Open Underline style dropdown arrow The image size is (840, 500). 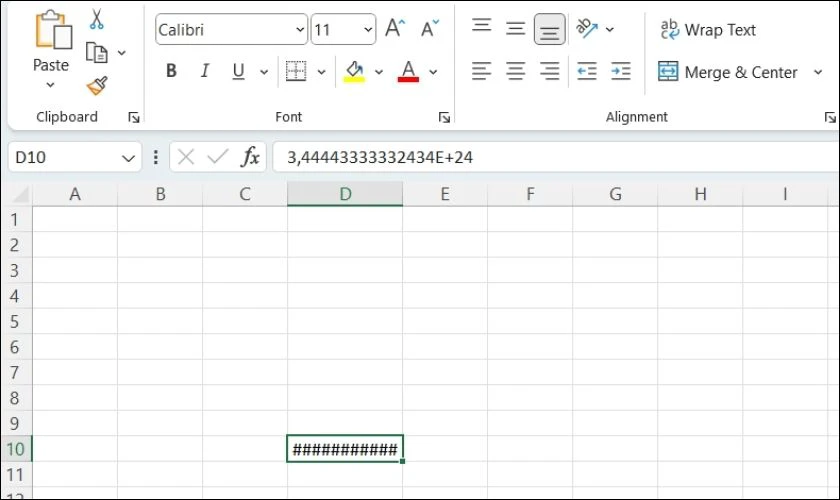[264, 72]
